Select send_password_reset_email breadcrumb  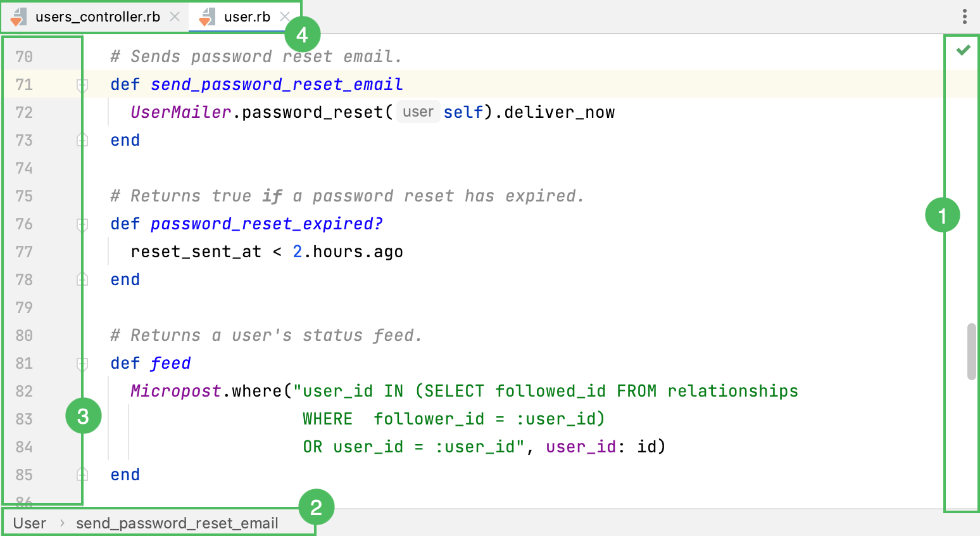(x=177, y=523)
